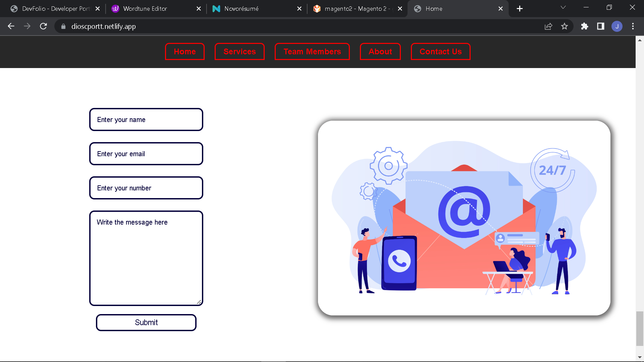Open the Chrome three-dot menu
This screenshot has width=644, height=362.
[633, 26]
